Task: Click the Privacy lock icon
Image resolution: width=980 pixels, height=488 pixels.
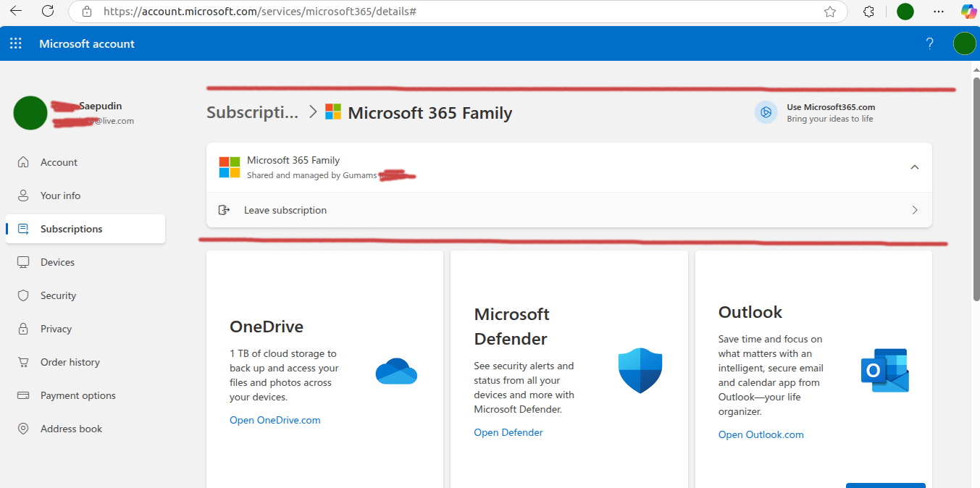Action: pyautogui.click(x=23, y=329)
